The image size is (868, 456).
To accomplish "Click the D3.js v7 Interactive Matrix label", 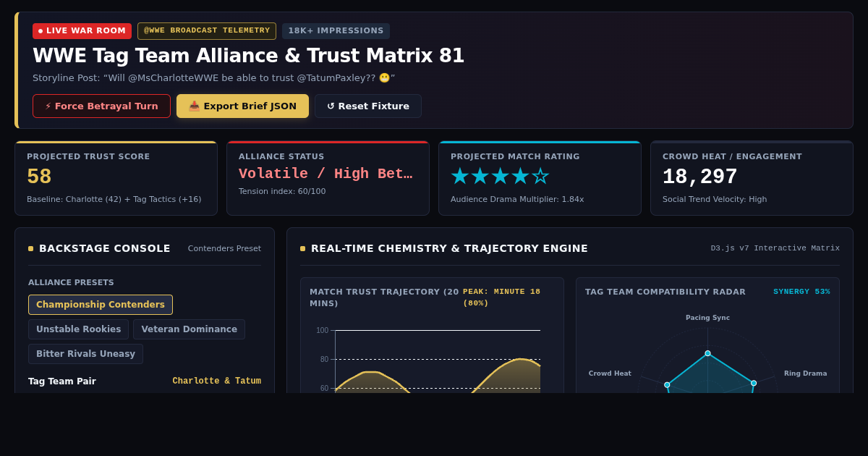I will pos(775,248).
